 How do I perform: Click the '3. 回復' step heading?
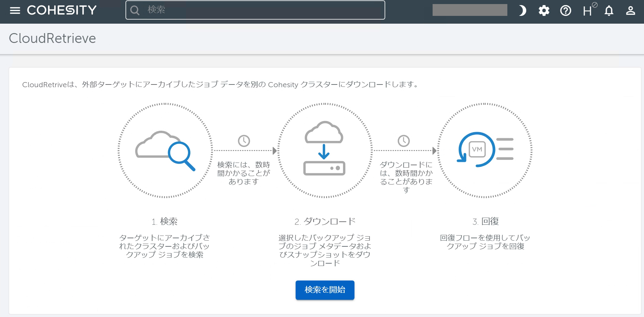(486, 221)
